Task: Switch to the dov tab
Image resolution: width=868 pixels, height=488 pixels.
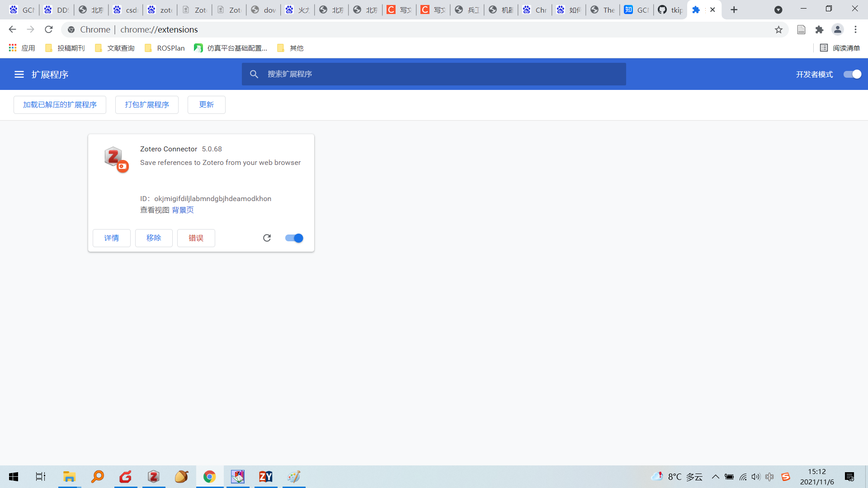Action: [264, 10]
